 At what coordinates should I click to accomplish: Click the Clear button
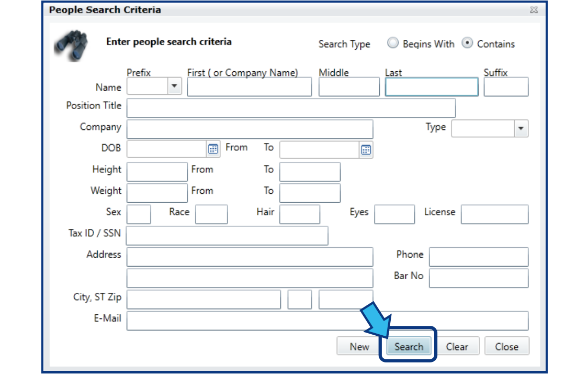coord(457,346)
